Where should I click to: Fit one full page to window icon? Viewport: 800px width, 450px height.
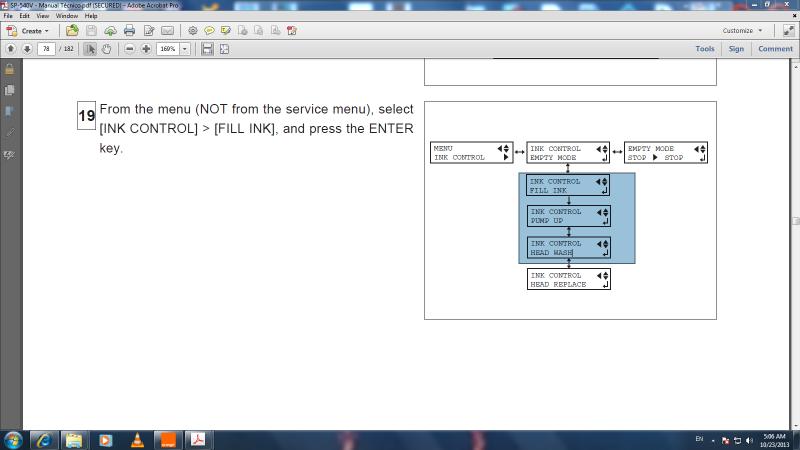tap(224, 49)
